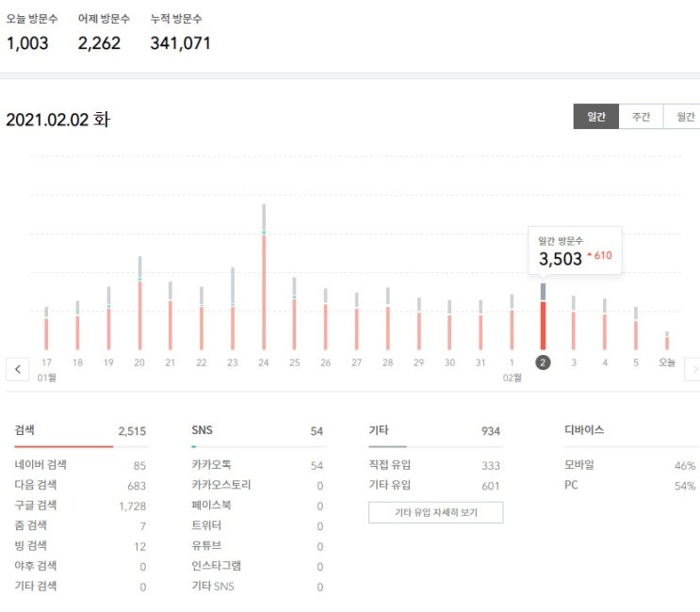Click the 일간 방문수 3,503 tooltip
The image size is (700, 612).
click(575, 250)
